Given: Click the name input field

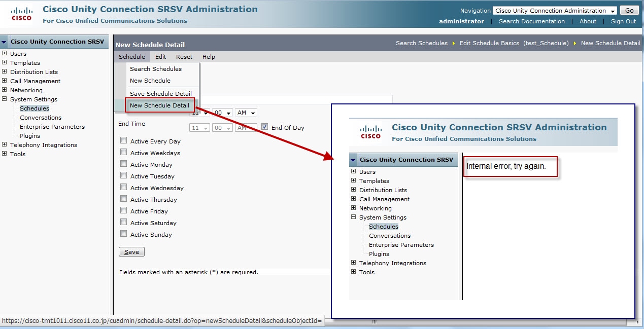Looking at the screenshot, I should tap(295, 99).
